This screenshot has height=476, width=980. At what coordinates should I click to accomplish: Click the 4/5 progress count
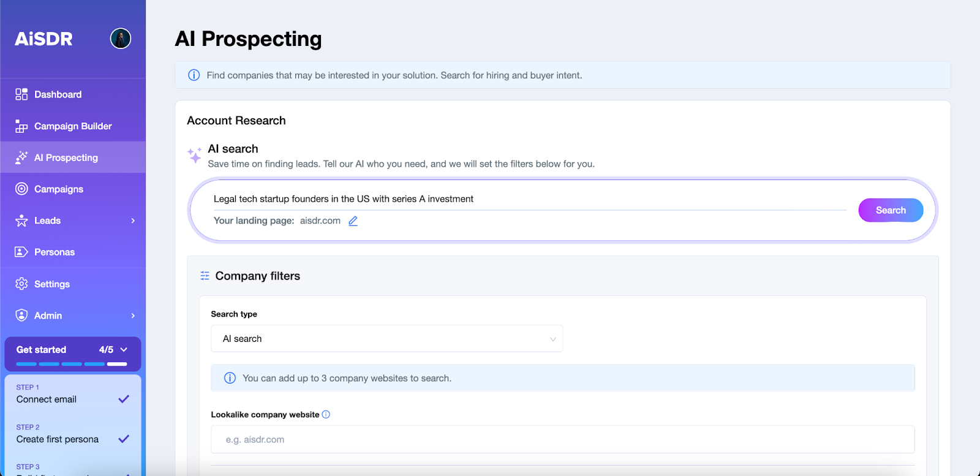click(x=106, y=350)
